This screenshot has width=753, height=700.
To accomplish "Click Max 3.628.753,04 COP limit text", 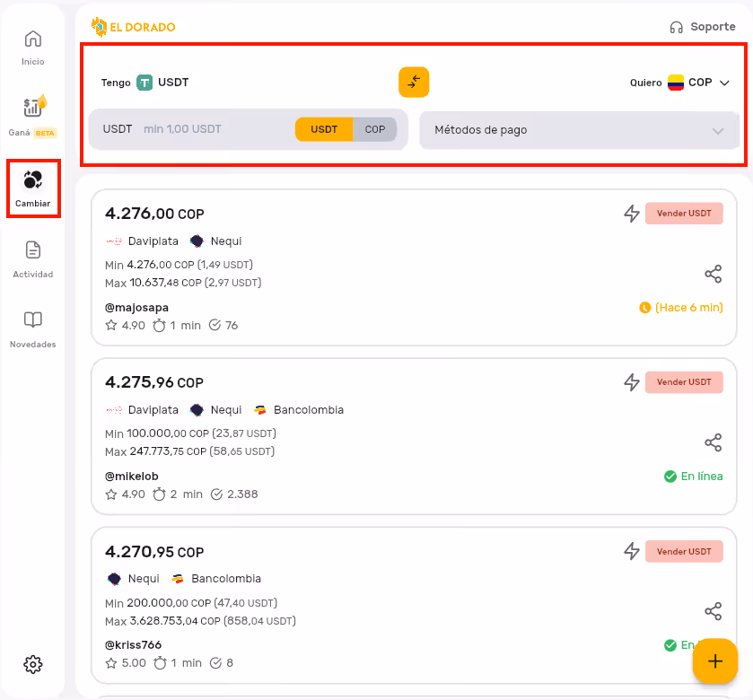I will point(200,621).
